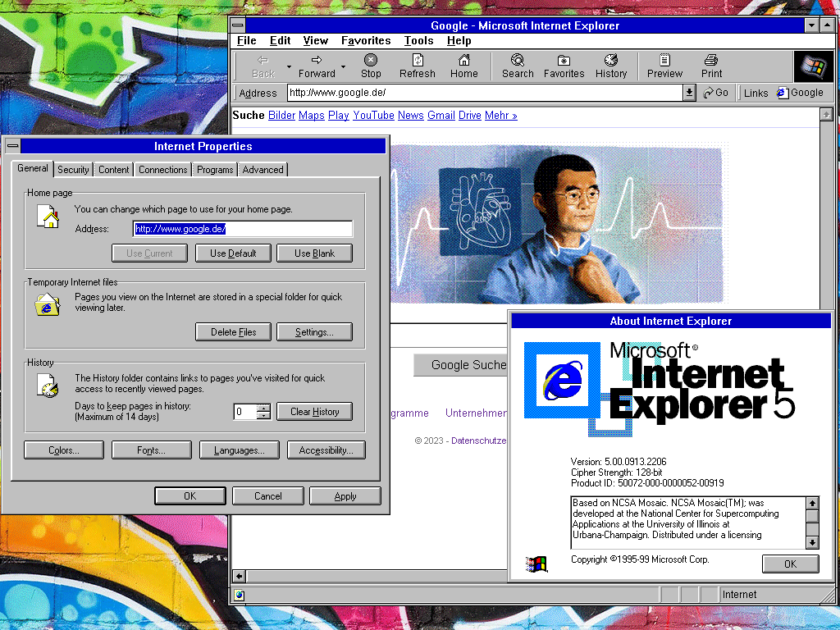This screenshot has height=630, width=840.
Task: Click Delete Files button
Action: [233, 331]
